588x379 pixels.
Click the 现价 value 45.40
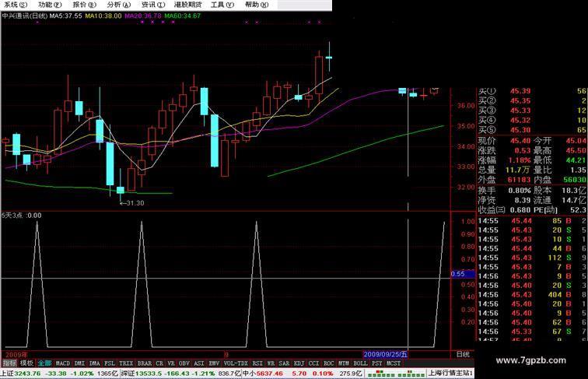pos(520,141)
